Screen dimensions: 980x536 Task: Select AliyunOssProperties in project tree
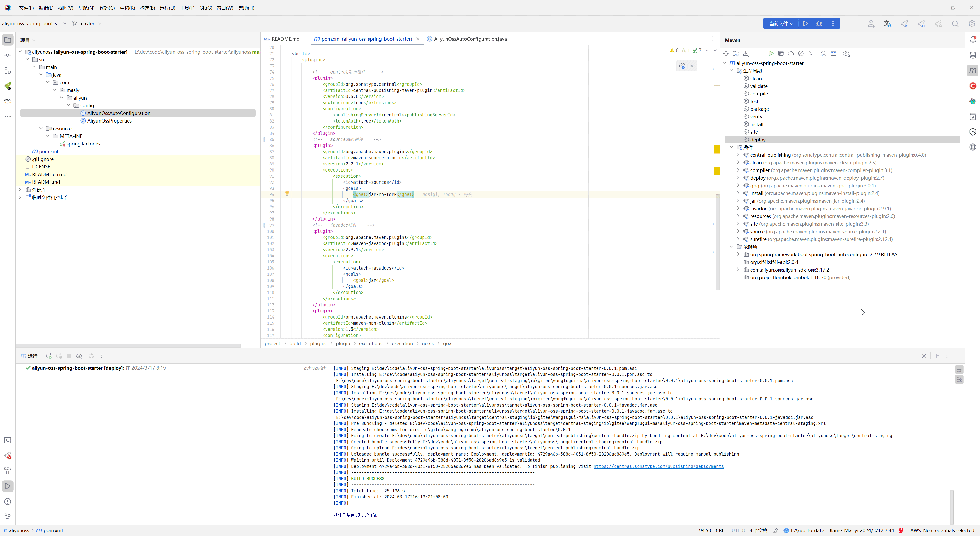click(109, 121)
